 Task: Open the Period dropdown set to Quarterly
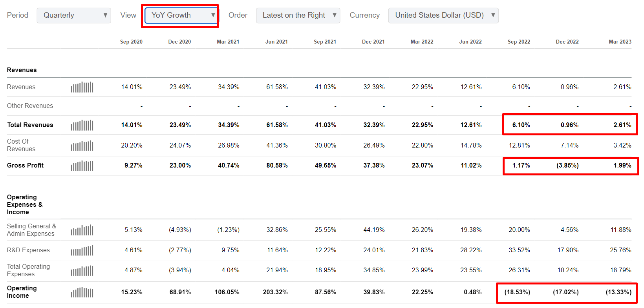point(74,15)
